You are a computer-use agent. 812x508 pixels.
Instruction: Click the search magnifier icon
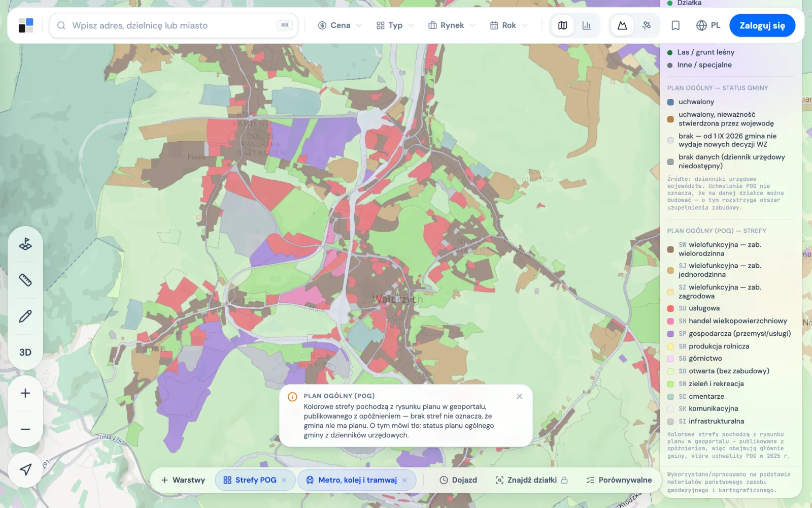pyautogui.click(x=61, y=25)
